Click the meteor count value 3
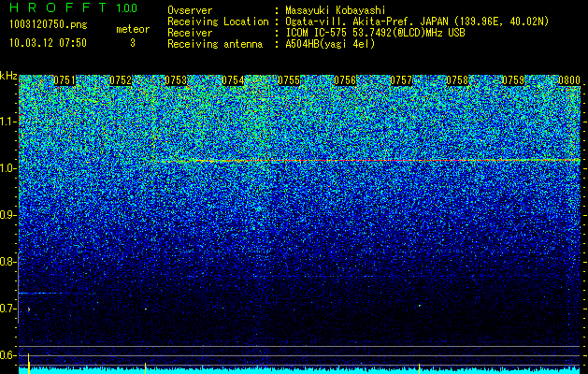 (x=133, y=43)
